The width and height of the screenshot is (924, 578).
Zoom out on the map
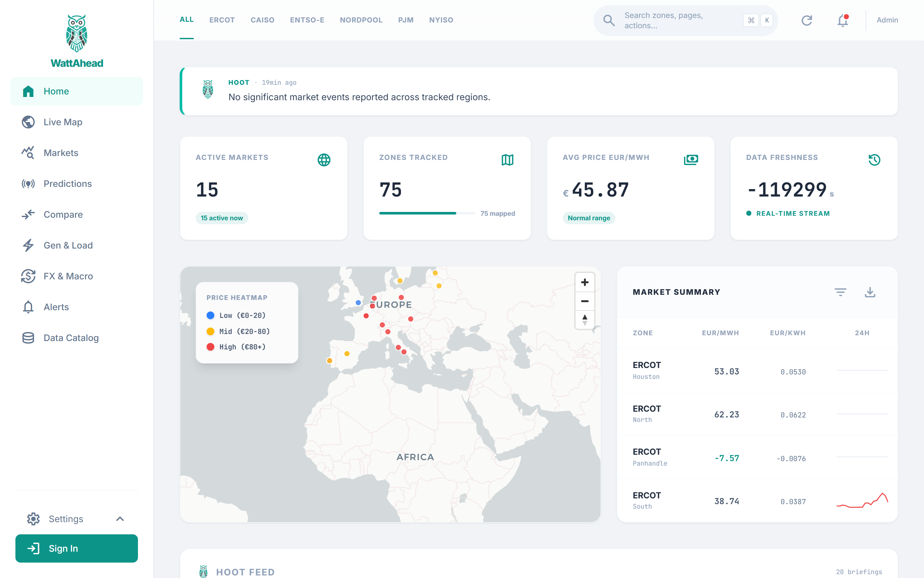click(585, 301)
